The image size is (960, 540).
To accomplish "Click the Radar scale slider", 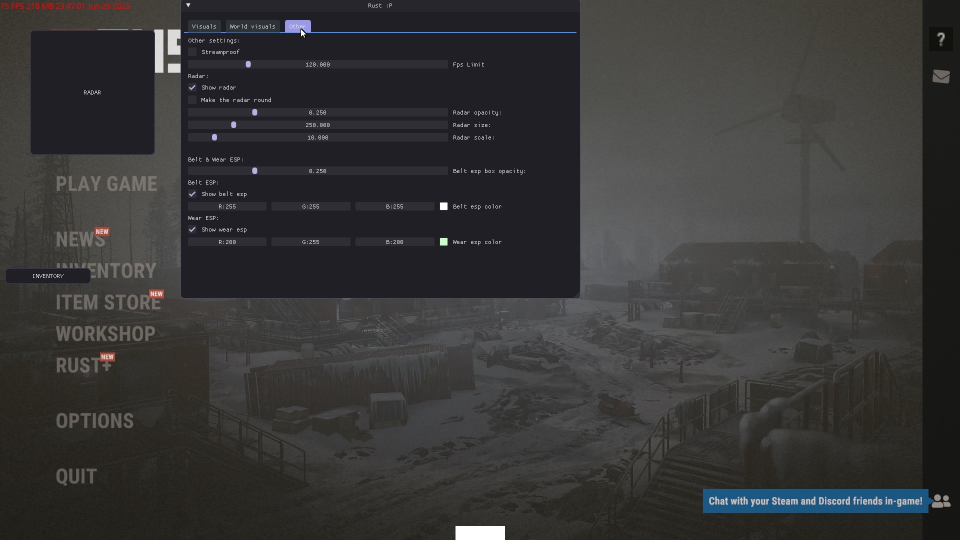I will tap(318, 138).
